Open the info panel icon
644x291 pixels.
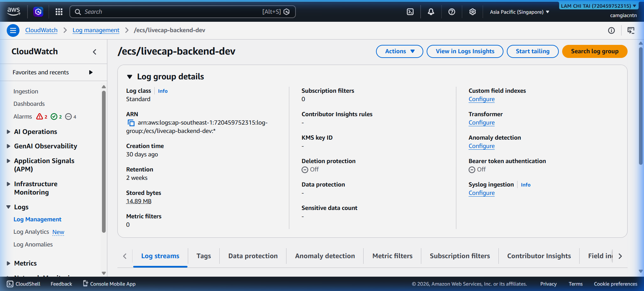point(611,30)
